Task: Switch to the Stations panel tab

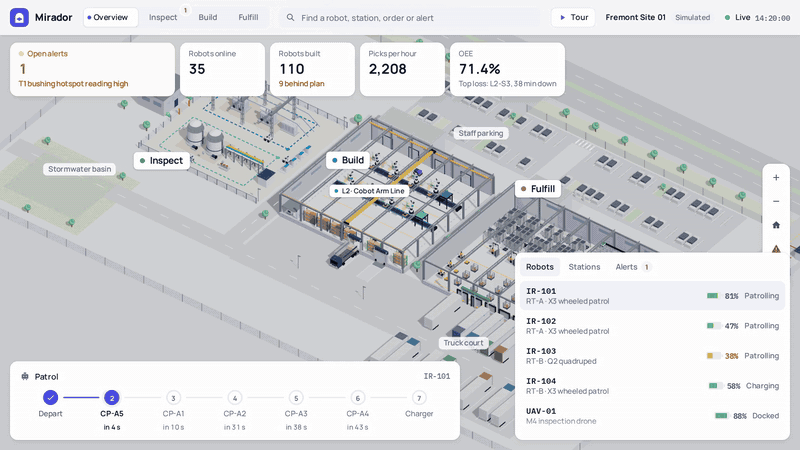Action: point(584,267)
